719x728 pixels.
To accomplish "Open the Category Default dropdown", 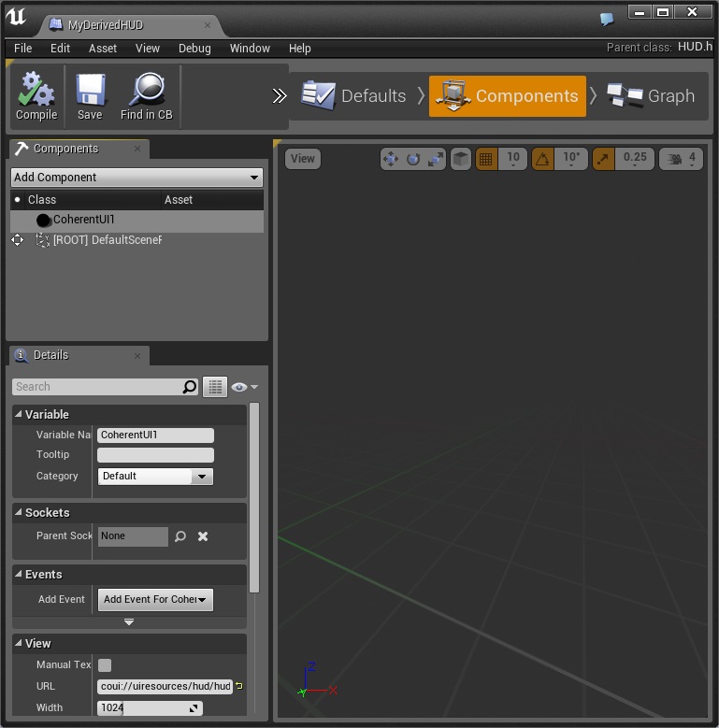I will 155,477.
